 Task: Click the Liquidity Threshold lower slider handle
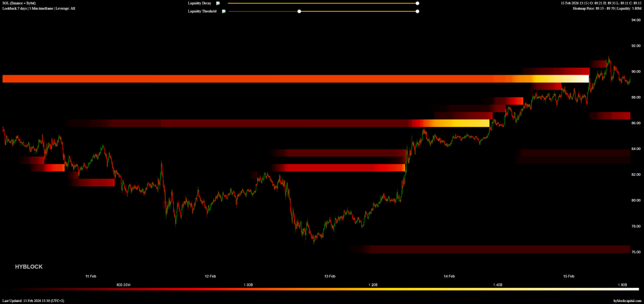tap(299, 11)
